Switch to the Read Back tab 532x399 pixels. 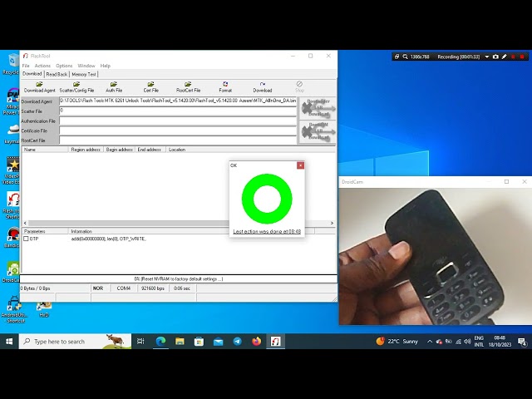57,74
